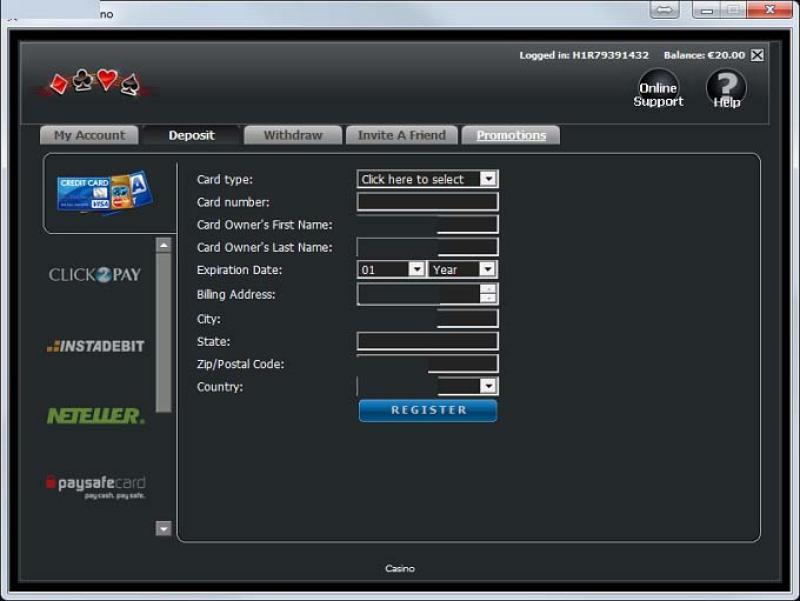Open Online Support chat icon

click(658, 90)
